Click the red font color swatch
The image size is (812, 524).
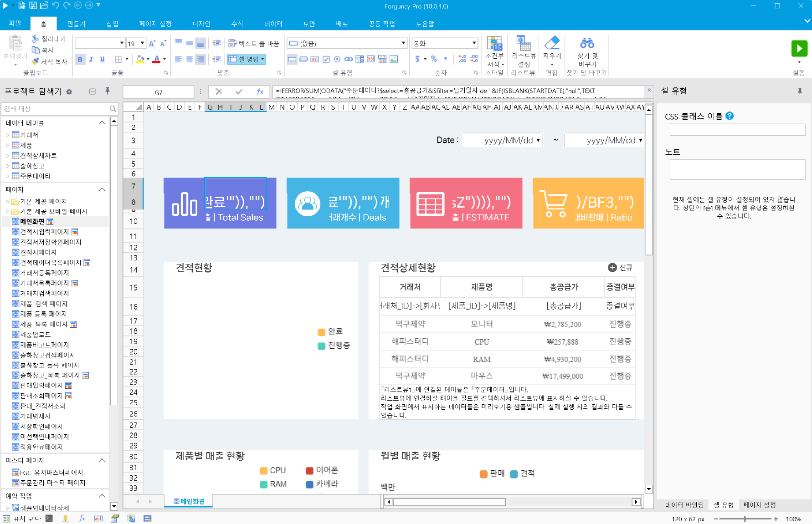(157, 59)
